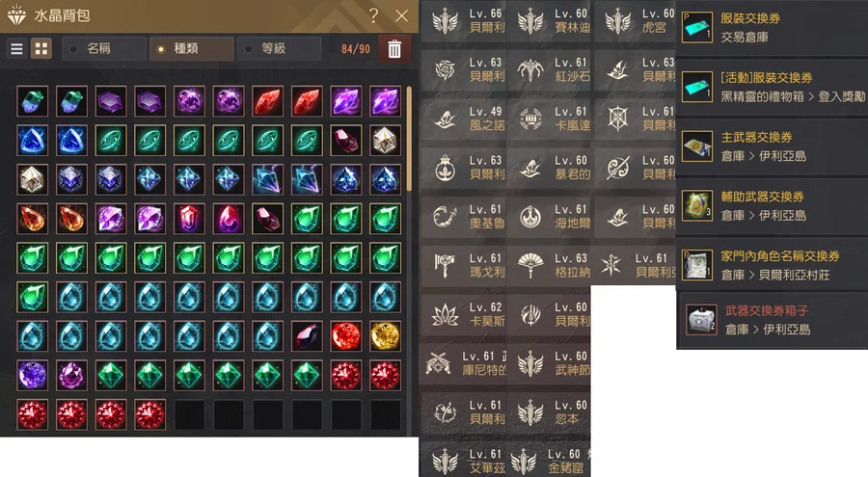Select the 家門內角色名稱交換券 entry

tap(772, 264)
